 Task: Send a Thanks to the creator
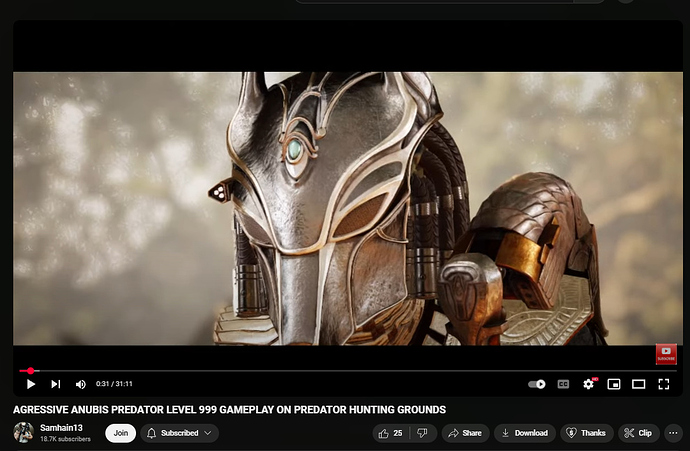(587, 433)
